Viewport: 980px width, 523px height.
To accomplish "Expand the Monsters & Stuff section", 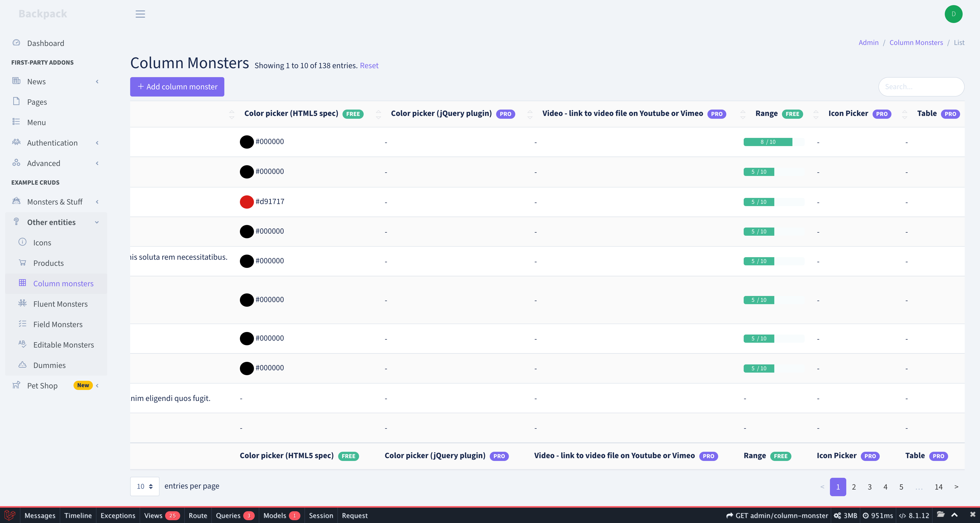I will (97, 202).
